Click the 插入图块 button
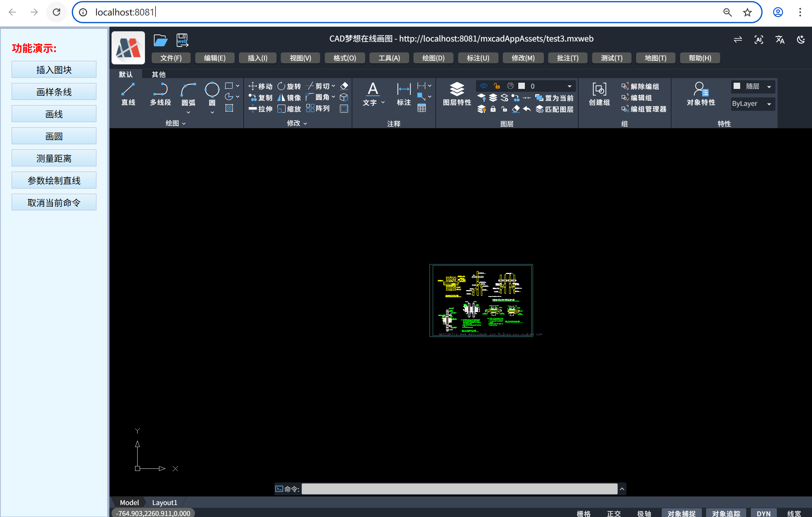The image size is (812, 517). click(x=54, y=70)
